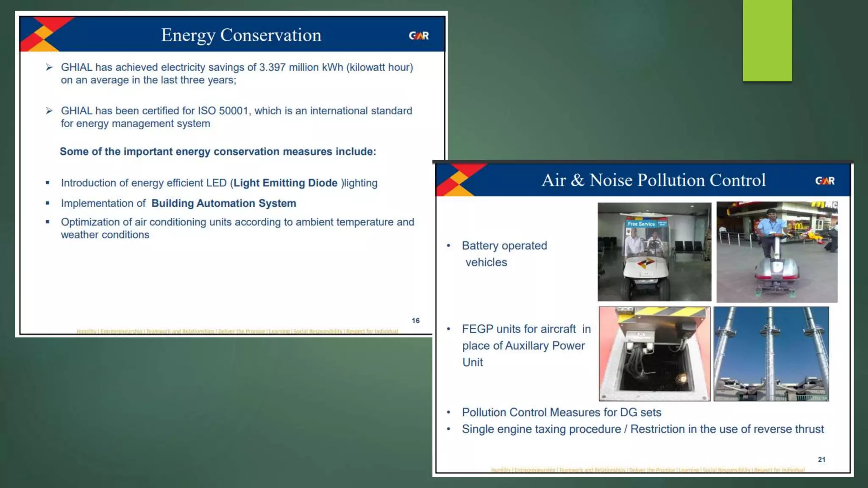This screenshot has width=868, height=488.
Task: Click the square bullet next to LED lighting
Action: click(x=48, y=183)
